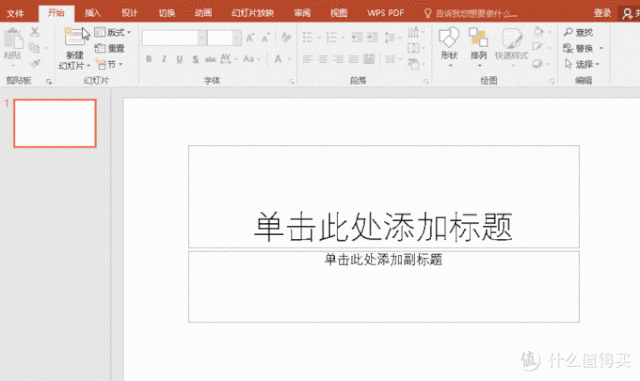640x381 pixels.
Task: Open the Font group dialog launcher
Action: tap(291, 82)
